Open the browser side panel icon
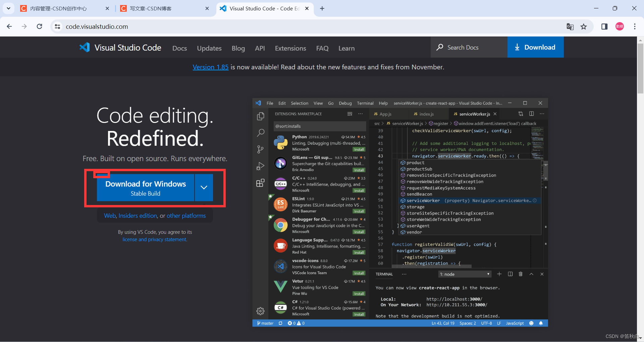Viewport: 644px width, 342px height. pos(604,26)
